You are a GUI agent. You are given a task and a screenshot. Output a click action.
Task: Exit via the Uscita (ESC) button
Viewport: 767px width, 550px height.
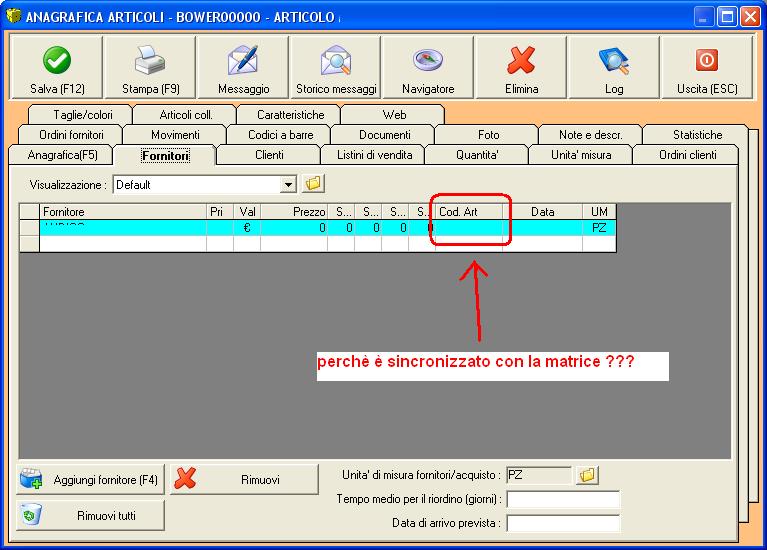707,67
